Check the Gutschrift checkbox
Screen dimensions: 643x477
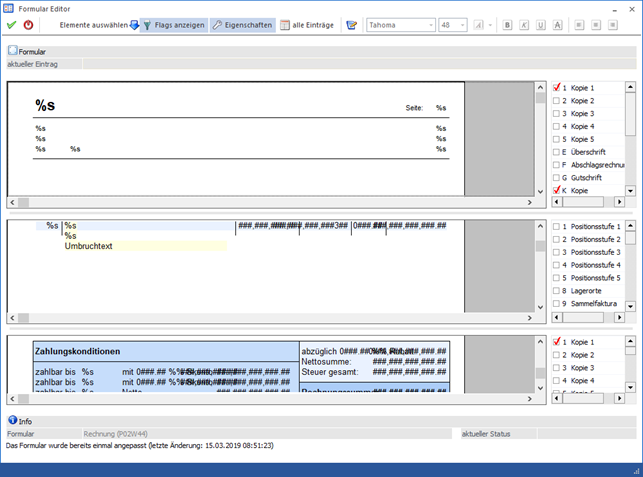coord(556,177)
